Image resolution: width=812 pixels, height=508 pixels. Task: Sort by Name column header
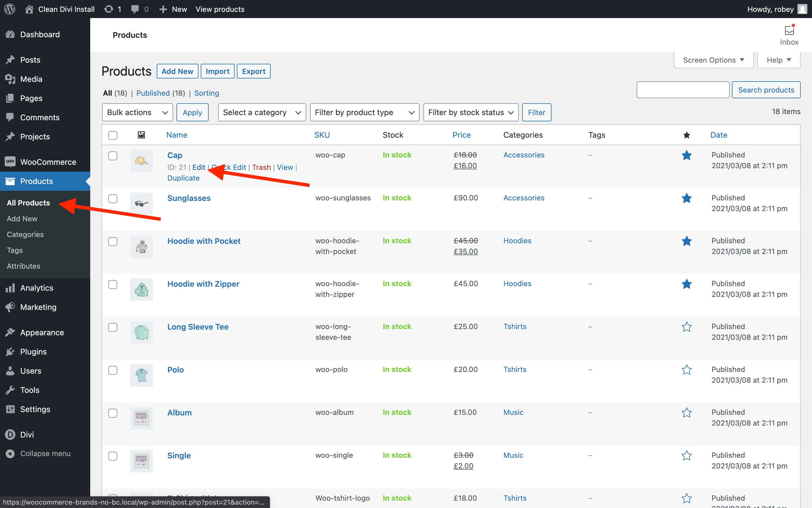click(177, 135)
